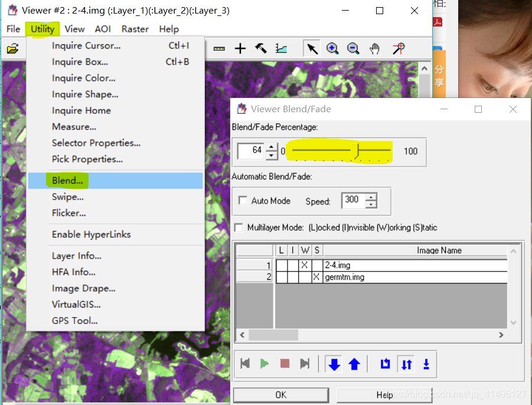Select the arrow pointer tool
Viewport: 532px width, 405px height.
(x=312, y=49)
